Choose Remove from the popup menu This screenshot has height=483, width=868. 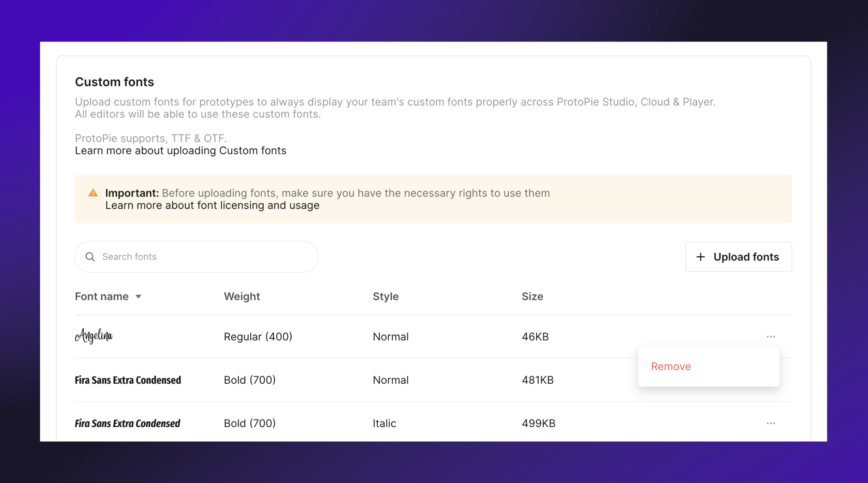click(x=671, y=366)
